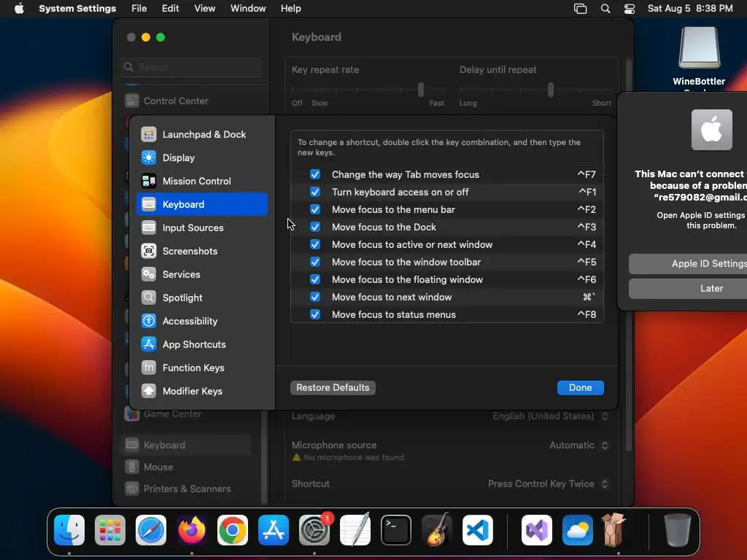Uncheck Move focus to next window
This screenshot has height=560, width=747.
click(315, 297)
